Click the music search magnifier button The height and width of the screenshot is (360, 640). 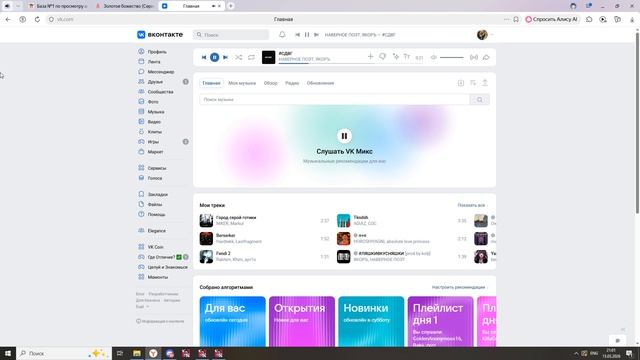click(x=480, y=100)
